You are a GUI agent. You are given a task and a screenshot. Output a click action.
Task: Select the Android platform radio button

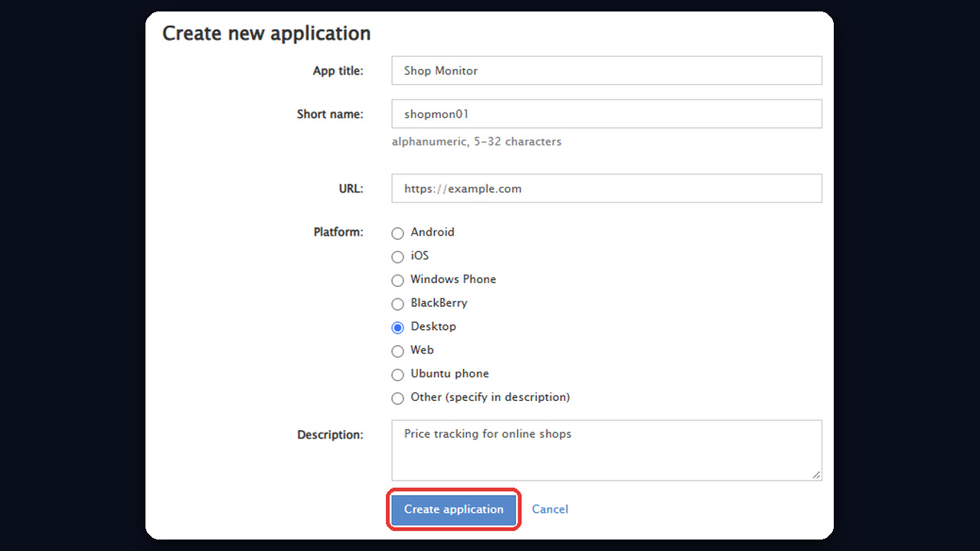pyautogui.click(x=397, y=233)
